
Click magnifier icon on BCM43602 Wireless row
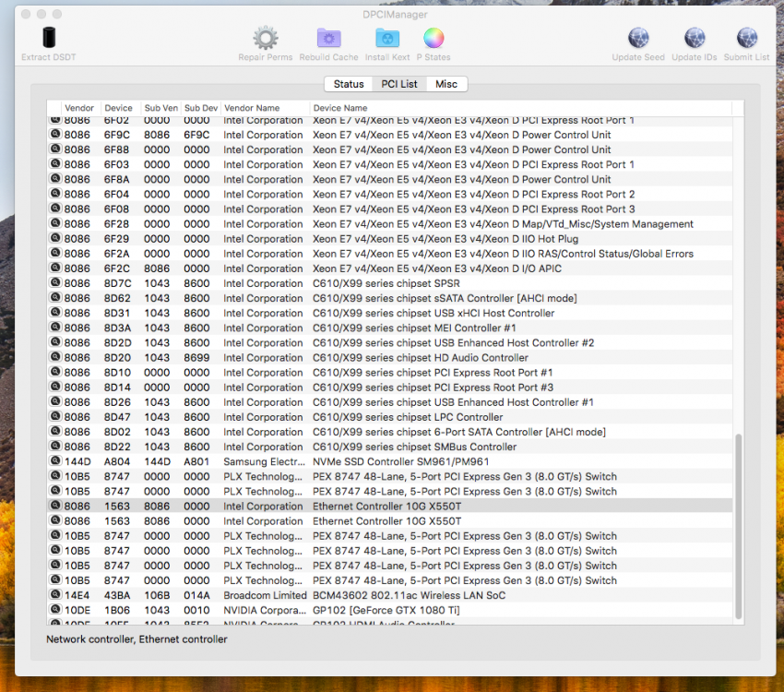pyautogui.click(x=55, y=594)
